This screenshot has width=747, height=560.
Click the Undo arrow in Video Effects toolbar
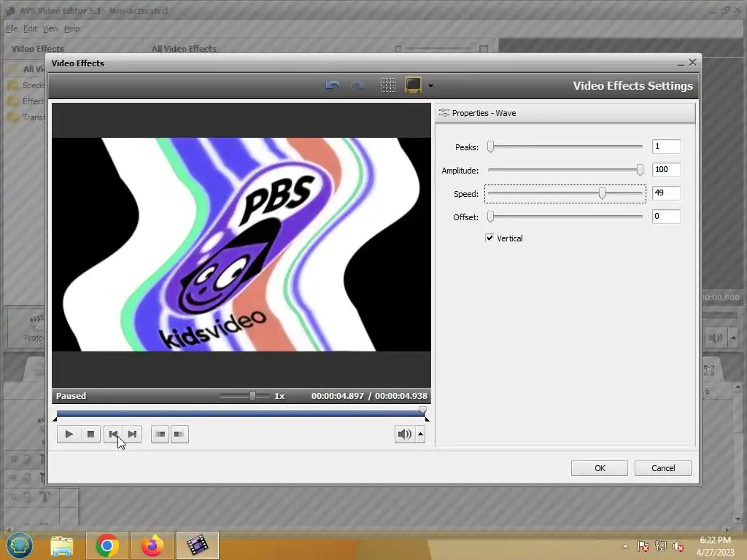(x=333, y=86)
